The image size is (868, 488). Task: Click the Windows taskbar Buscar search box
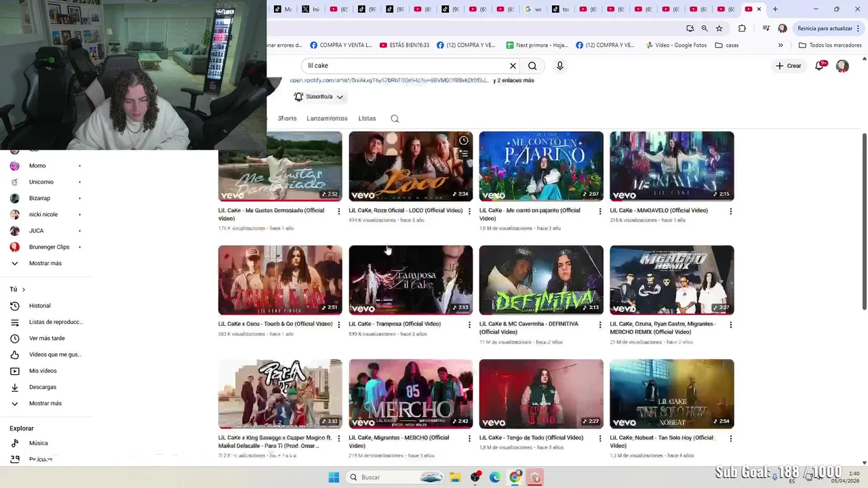click(x=395, y=477)
